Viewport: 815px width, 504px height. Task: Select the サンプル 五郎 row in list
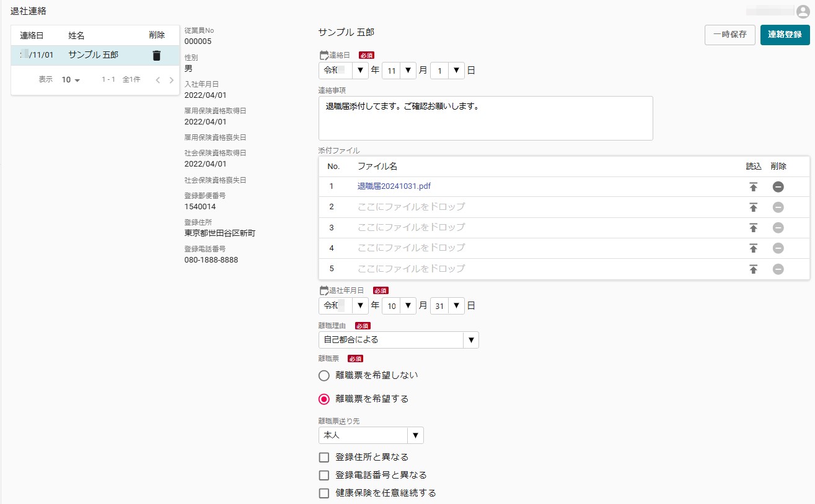click(95, 55)
